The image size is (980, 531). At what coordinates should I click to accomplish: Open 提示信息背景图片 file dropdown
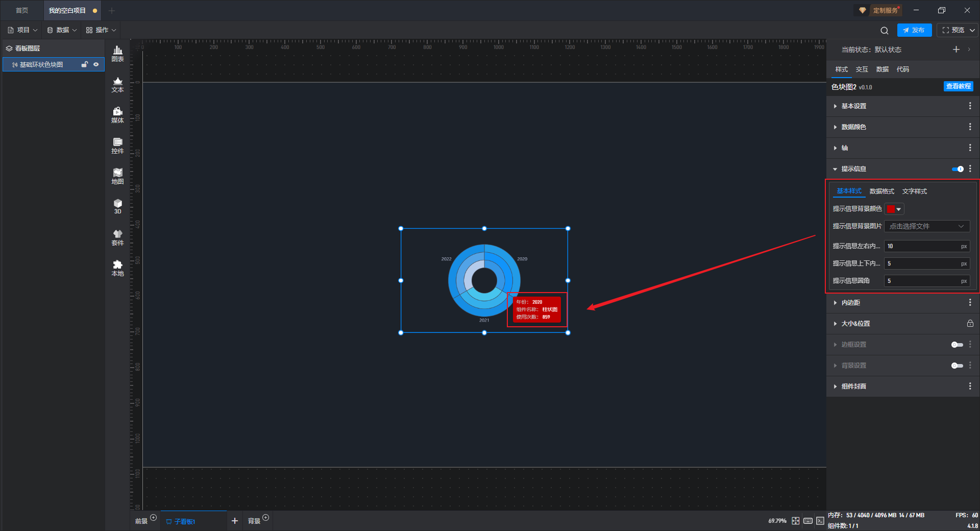click(x=927, y=226)
